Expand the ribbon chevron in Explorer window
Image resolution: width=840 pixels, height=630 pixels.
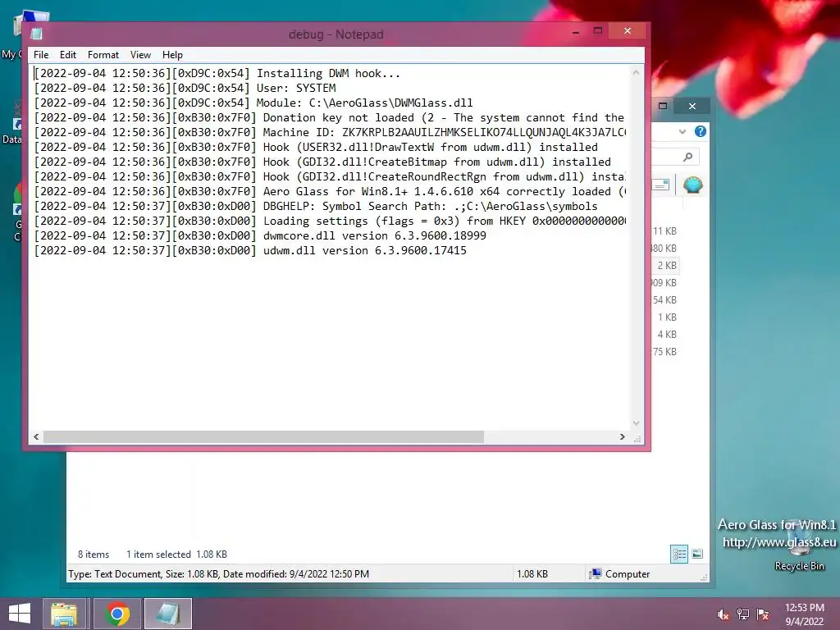pos(682,131)
